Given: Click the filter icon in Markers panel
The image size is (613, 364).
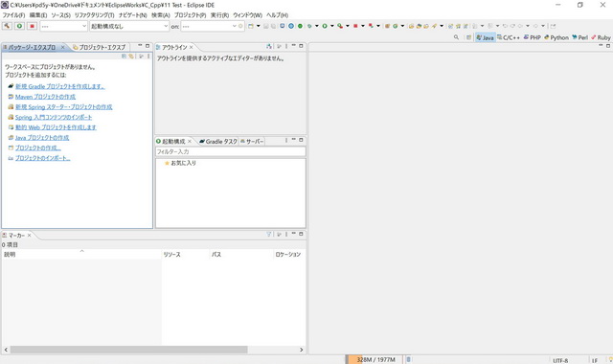Looking at the screenshot, I should 269,234.
